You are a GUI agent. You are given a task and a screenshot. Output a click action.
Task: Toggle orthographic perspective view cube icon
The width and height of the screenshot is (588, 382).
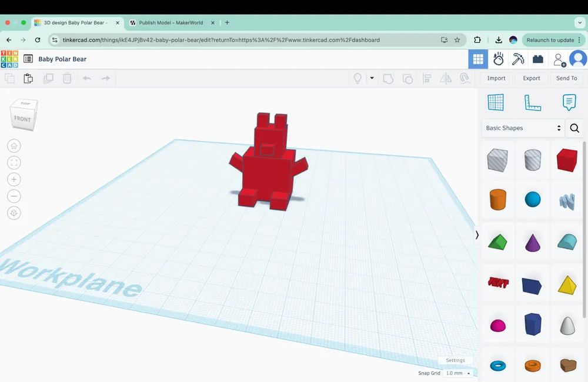tap(14, 213)
